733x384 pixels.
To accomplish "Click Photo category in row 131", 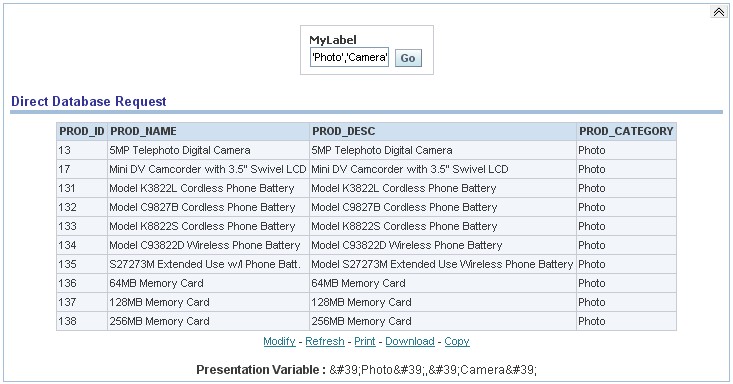I will tap(626, 188).
